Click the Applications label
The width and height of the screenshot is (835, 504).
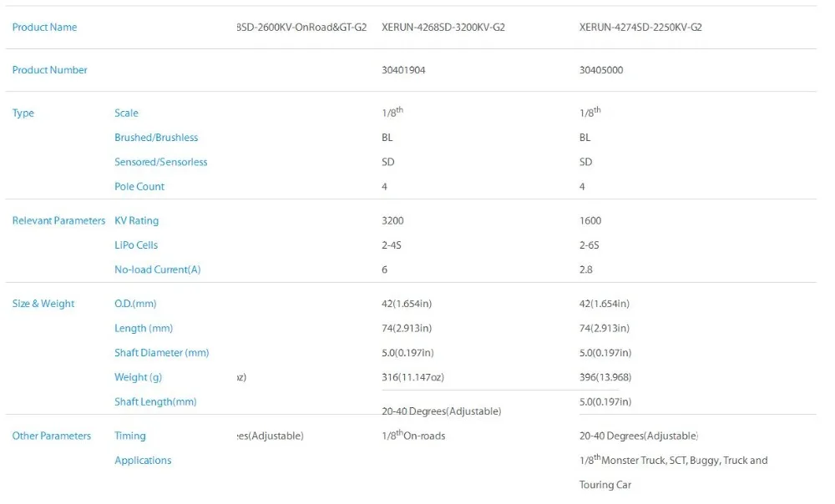pos(143,460)
